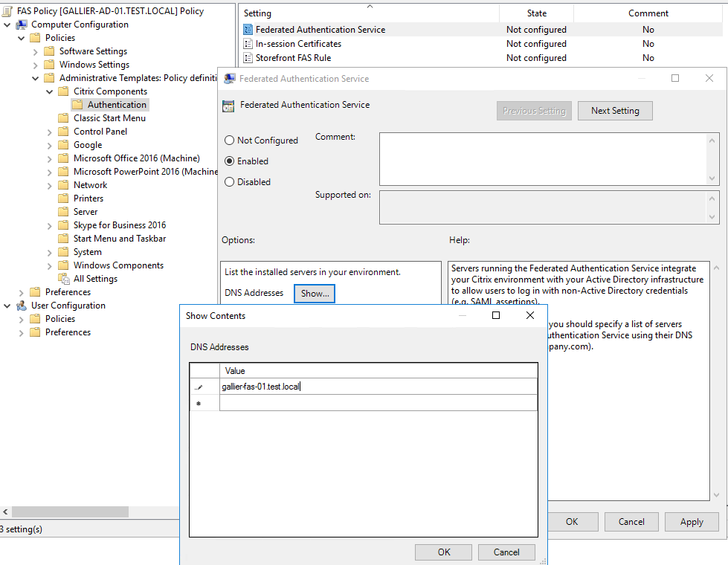
Task: Click the FAS Policy root document icon
Action: pyautogui.click(x=7, y=11)
